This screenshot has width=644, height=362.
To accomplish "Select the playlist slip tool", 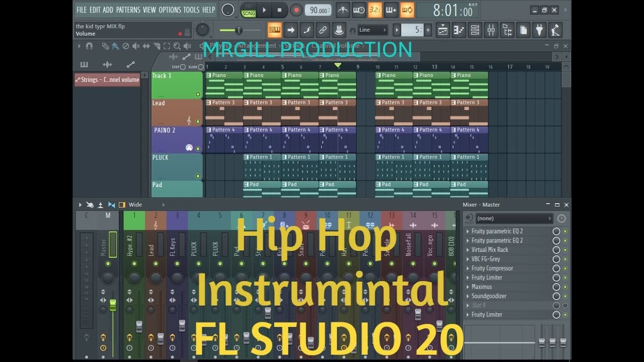I will (x=146, y=46).
